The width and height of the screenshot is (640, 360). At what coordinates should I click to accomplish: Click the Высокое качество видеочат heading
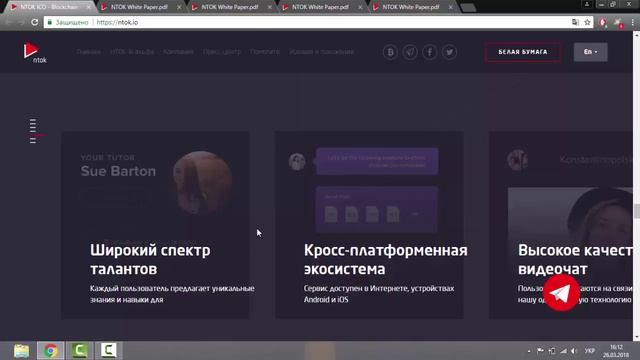(575, 260)
